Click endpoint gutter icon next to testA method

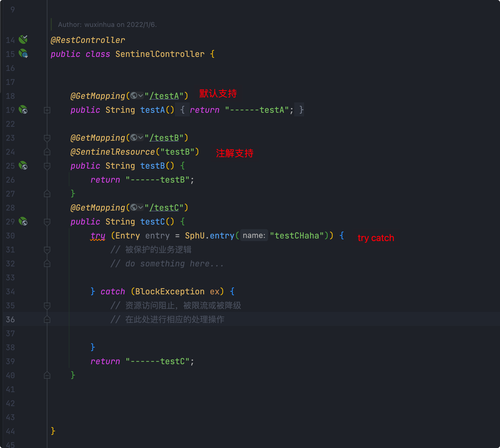(x=23, y=110)
